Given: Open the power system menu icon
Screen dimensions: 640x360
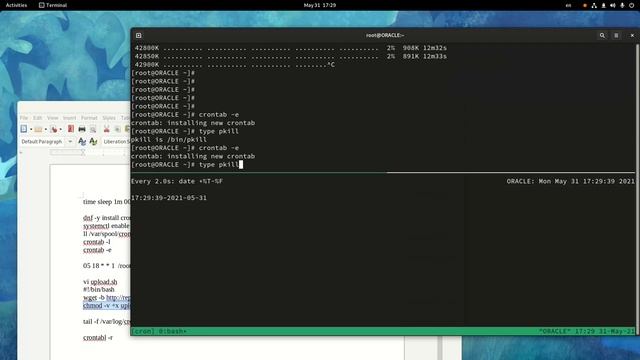Looking at the screenshot, I should pos(631,5).
